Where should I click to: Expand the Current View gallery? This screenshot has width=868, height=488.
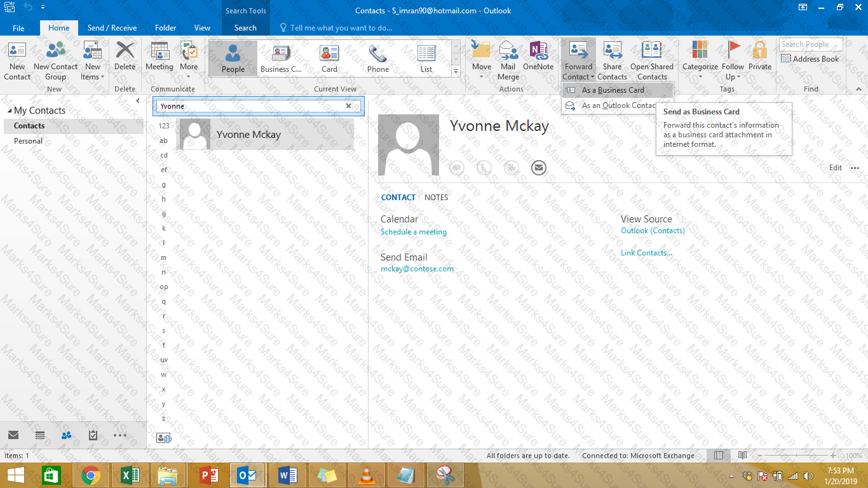456,72
